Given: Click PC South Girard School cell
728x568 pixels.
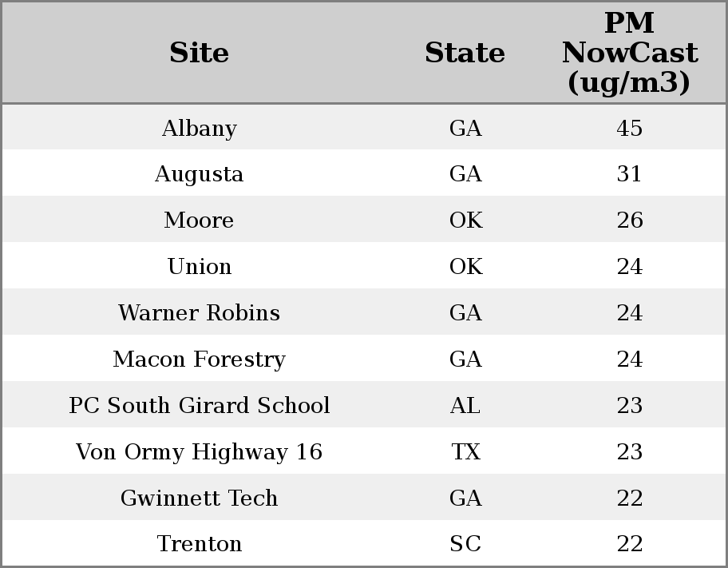Looking at the screenshot, I should click(x=199, y=406).
